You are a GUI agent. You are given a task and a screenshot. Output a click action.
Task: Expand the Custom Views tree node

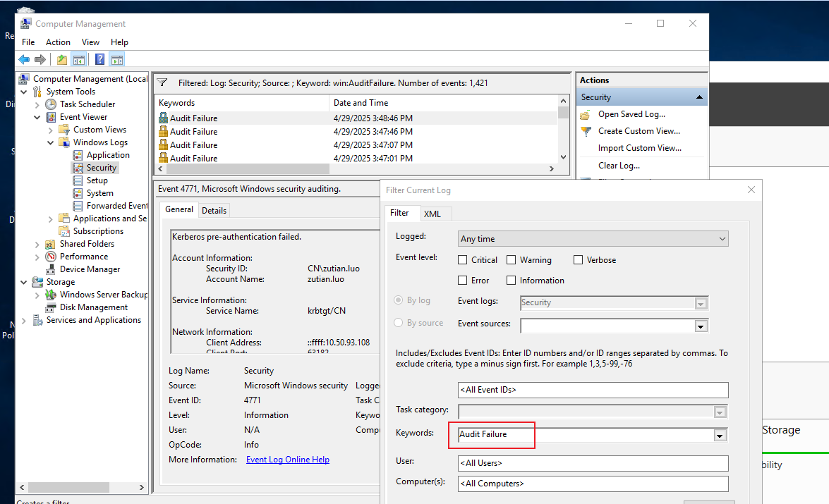coord(50,130)
